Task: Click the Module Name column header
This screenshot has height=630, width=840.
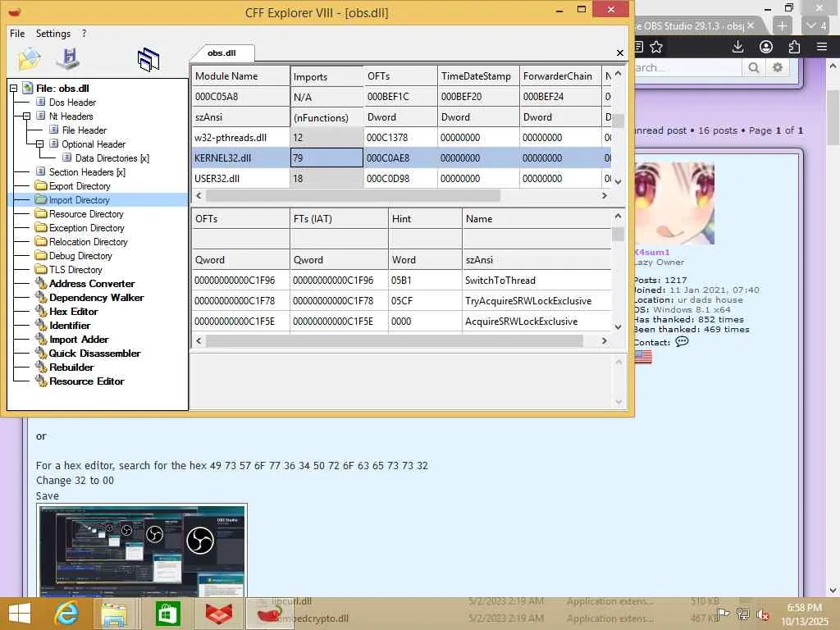Action: pos(240,76)
